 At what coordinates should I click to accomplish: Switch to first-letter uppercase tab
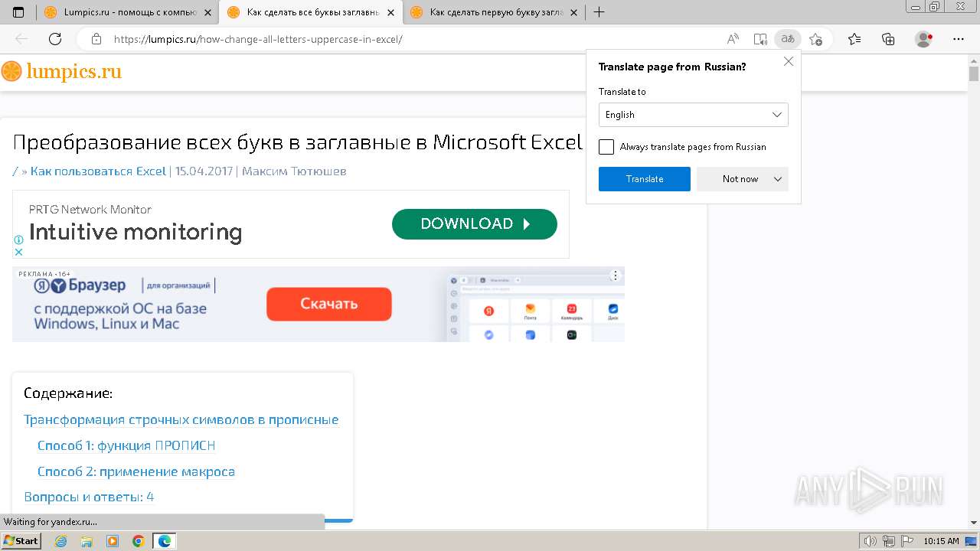click(x=495, y=12)
